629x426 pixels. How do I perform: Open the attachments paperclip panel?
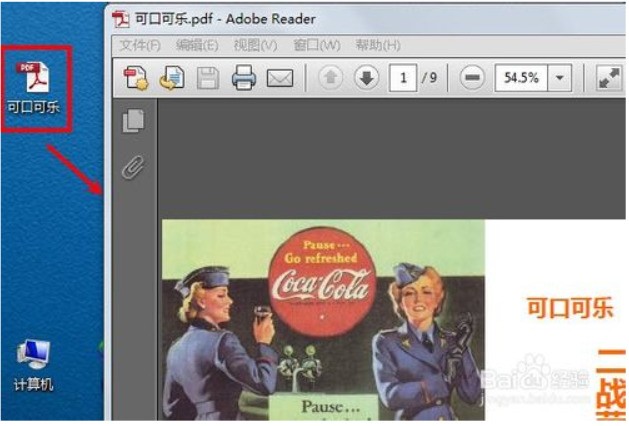[x=133, y=166]
